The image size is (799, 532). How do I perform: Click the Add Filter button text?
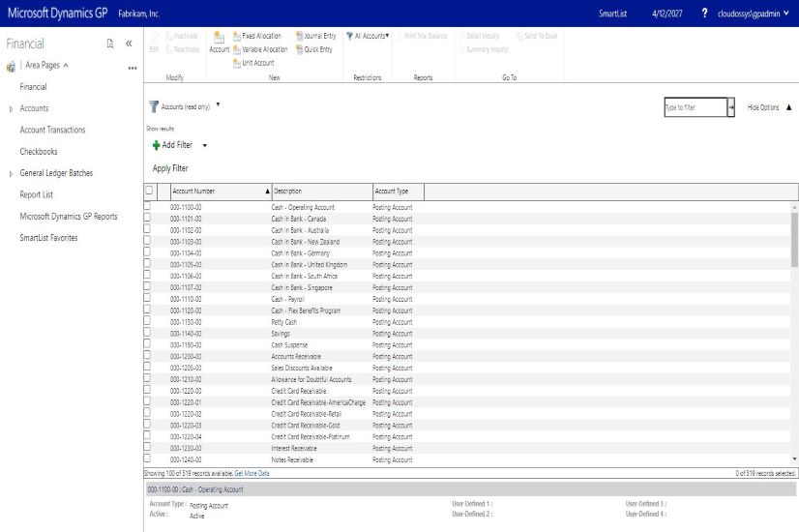[177, 145]
